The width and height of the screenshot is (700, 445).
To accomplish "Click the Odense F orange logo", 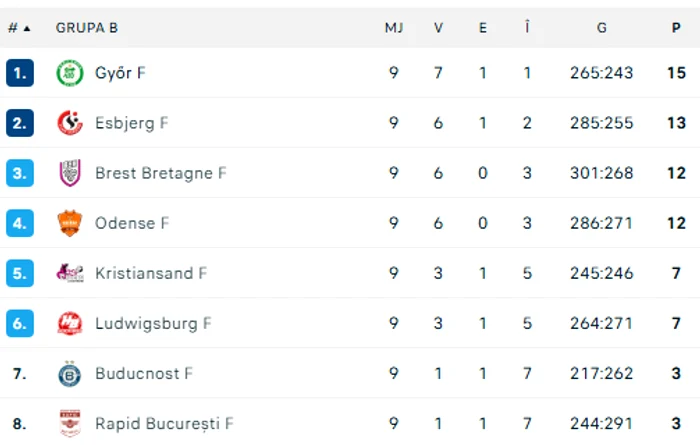I will [x=70, y=223].
